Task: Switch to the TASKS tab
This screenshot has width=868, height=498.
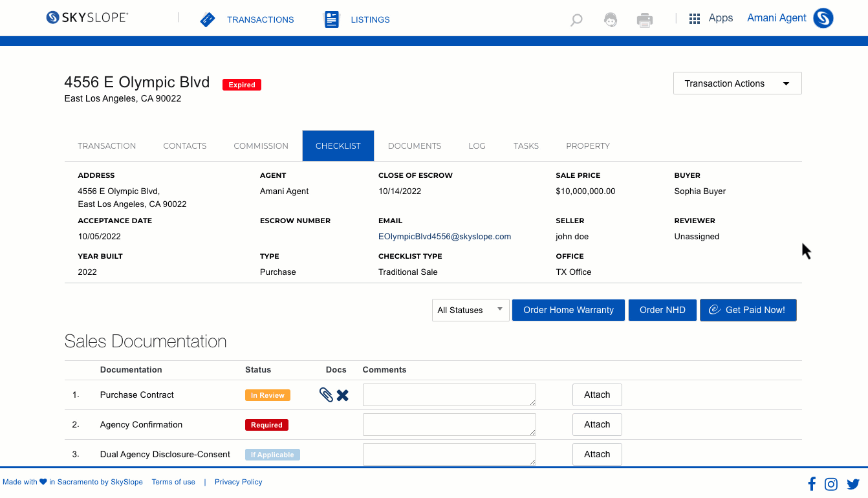Action: tap(526, 146)
